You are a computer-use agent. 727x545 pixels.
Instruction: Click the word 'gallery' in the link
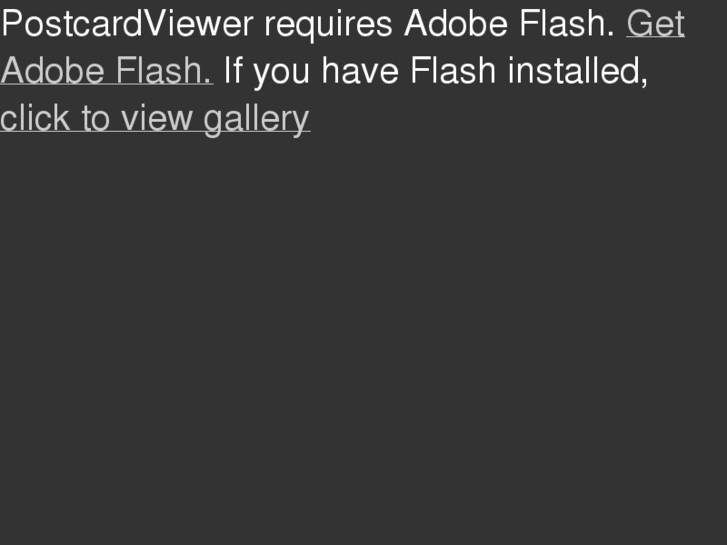(x=256, y=120)
